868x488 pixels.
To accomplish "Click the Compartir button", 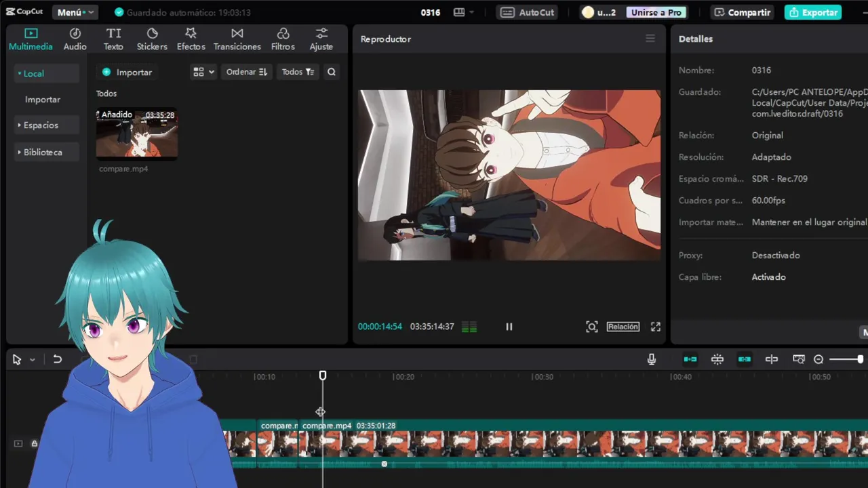I will tap(742, 12).
